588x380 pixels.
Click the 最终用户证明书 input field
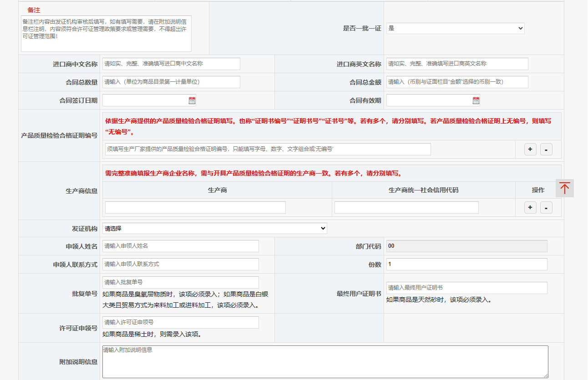click(466, 288)
